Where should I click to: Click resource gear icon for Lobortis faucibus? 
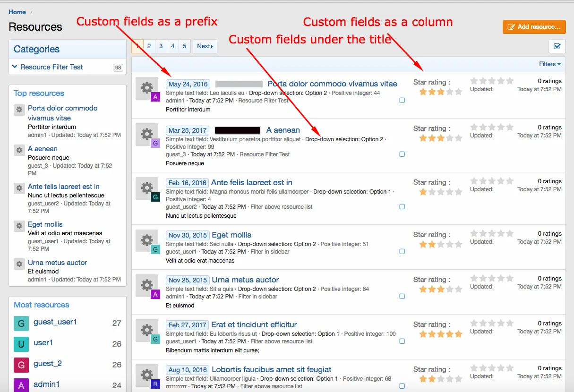pos(147,375)
